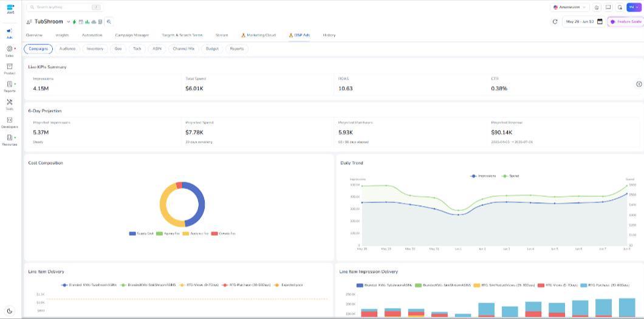The height and width of the screenshot is (319, 644).
Task: Toggle Audience Fee legend in Cost Composition
Action: [x=196, y=233]
